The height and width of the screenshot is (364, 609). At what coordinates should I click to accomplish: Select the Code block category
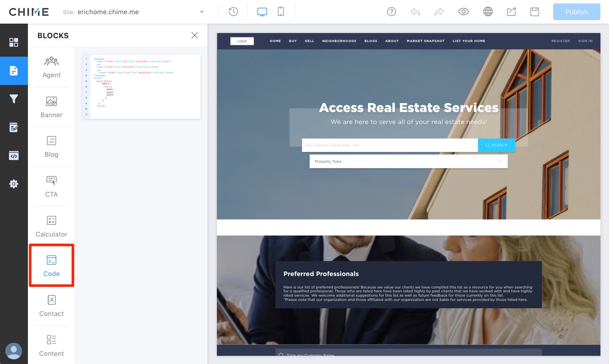52,266
